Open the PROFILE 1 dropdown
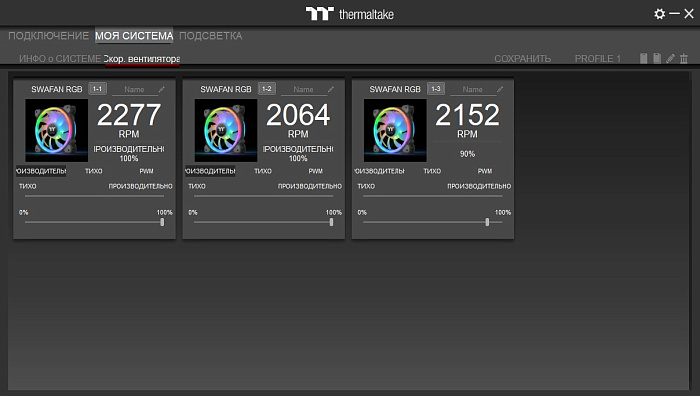 (597, 59)
